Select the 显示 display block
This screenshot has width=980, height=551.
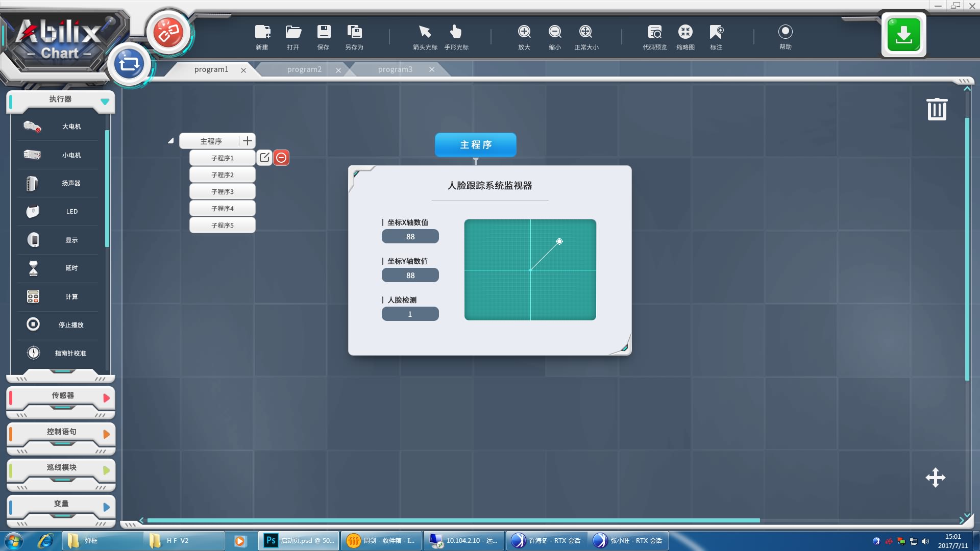(x=57, y=240)
